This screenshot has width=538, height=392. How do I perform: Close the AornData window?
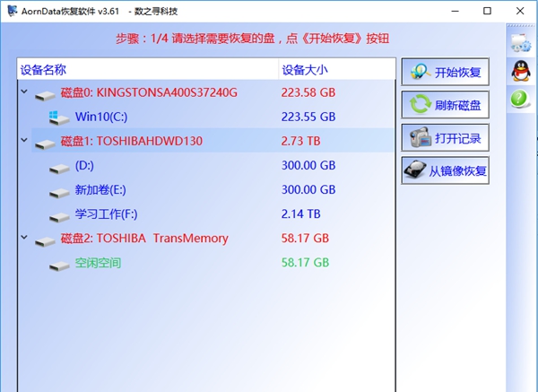click(520, 11)
